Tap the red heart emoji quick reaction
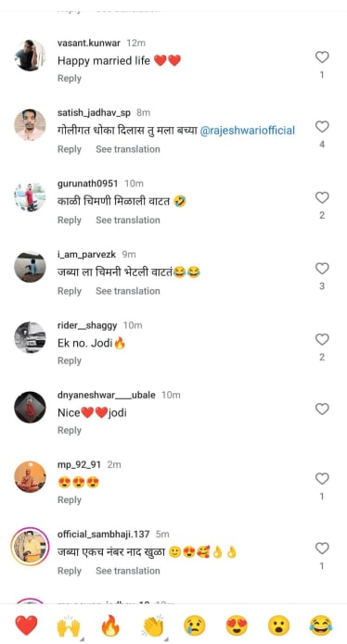 click(x=26, y=625)
